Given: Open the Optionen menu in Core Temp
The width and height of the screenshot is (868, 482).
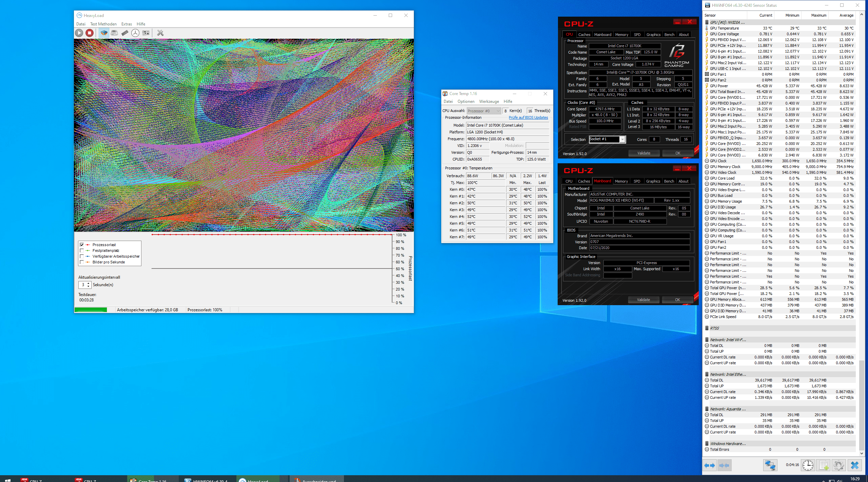Looking at the screenshot, I should click(x=466, y=101).
